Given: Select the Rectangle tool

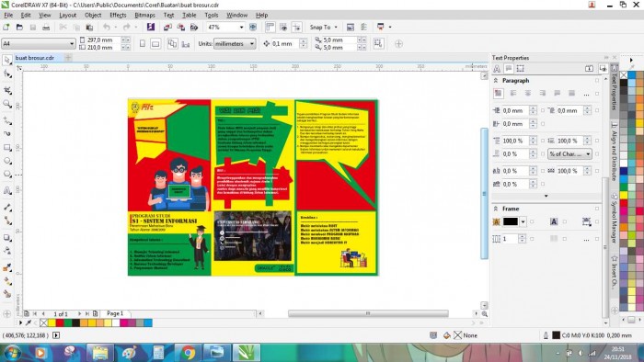Looking at the screenshot, I should (x=7, y=147).
